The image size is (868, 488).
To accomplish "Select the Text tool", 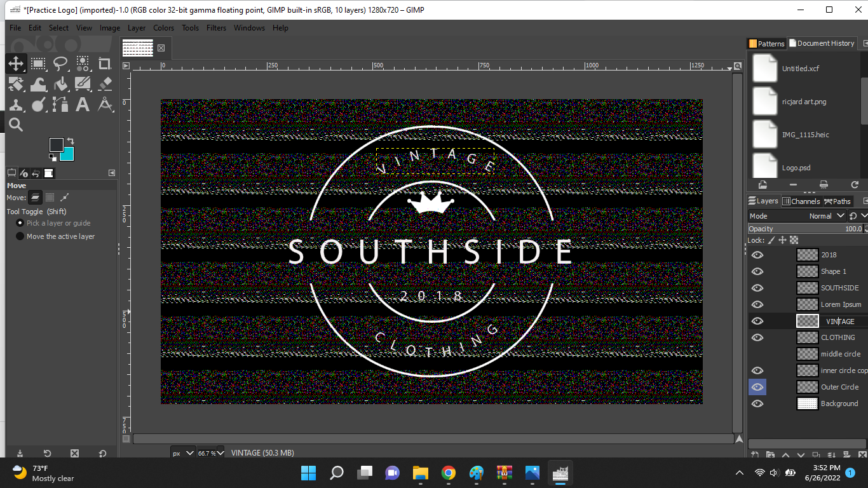I will point(83,105).
